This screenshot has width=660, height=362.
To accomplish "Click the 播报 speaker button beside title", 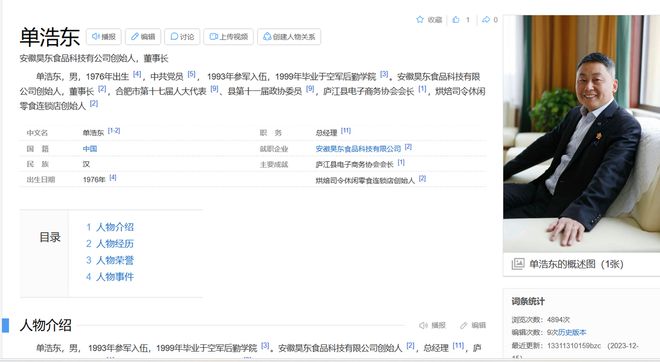I will [104, 37].
